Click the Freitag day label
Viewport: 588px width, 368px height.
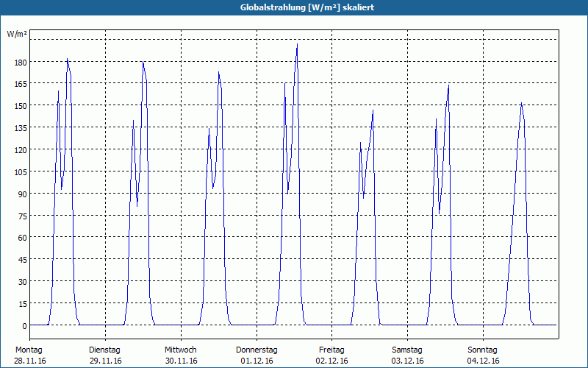pos(332,350)
